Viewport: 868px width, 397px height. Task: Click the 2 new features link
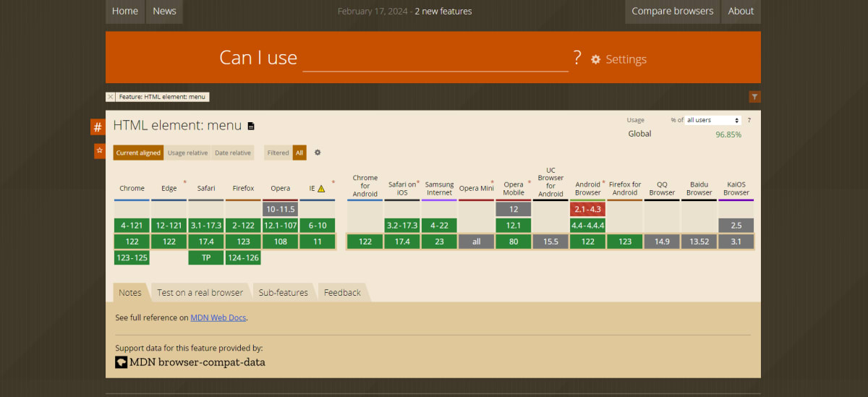tap(443, 11)
